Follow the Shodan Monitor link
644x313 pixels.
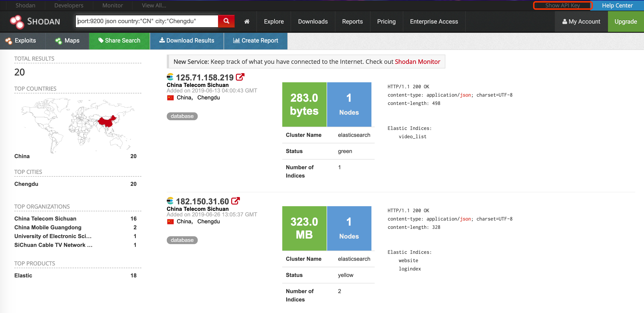[417, 61]
